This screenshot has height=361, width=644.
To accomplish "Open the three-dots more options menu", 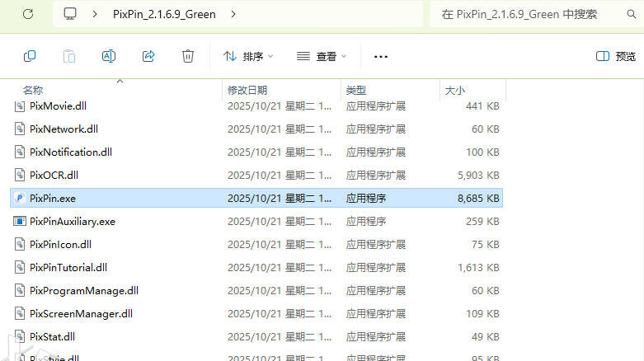I will point(380,56).
